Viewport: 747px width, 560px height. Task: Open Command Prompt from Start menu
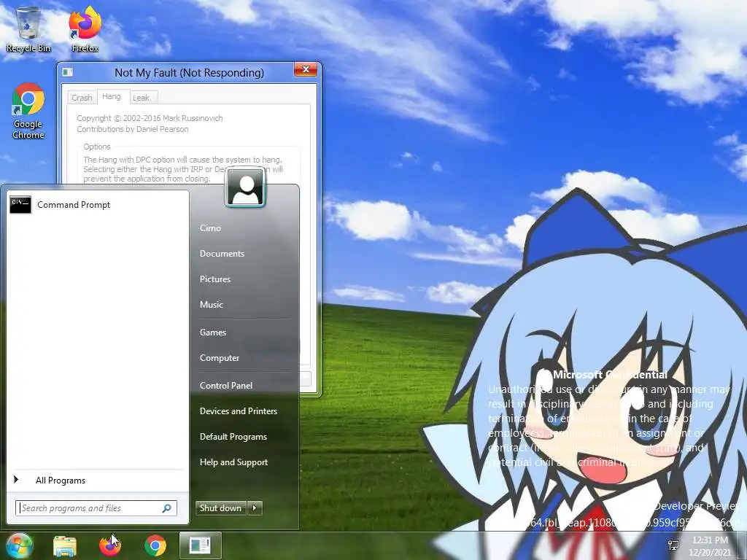click(98, 205)
